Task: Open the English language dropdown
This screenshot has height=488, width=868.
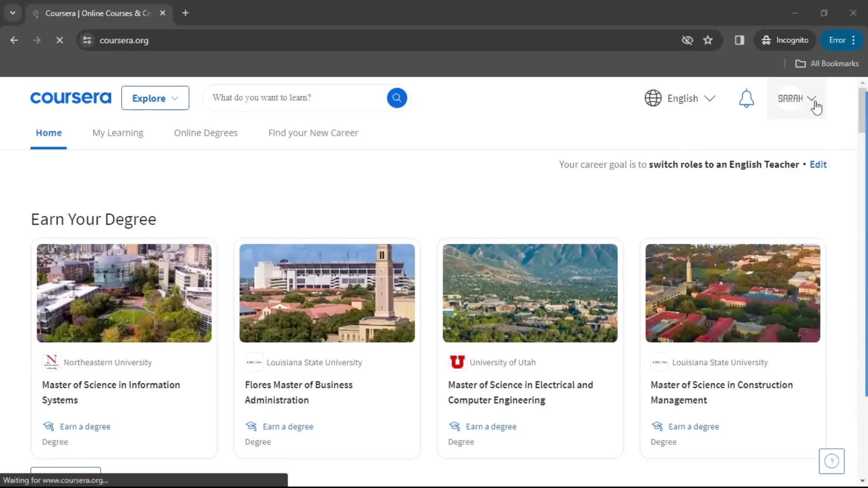Action: (x=690, y=98)
